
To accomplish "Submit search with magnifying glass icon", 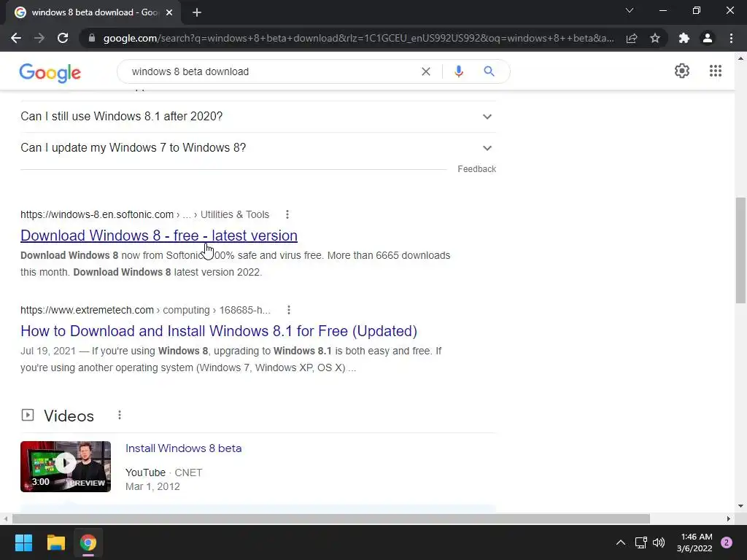I will pyautogui.click(x=489, y=71).
